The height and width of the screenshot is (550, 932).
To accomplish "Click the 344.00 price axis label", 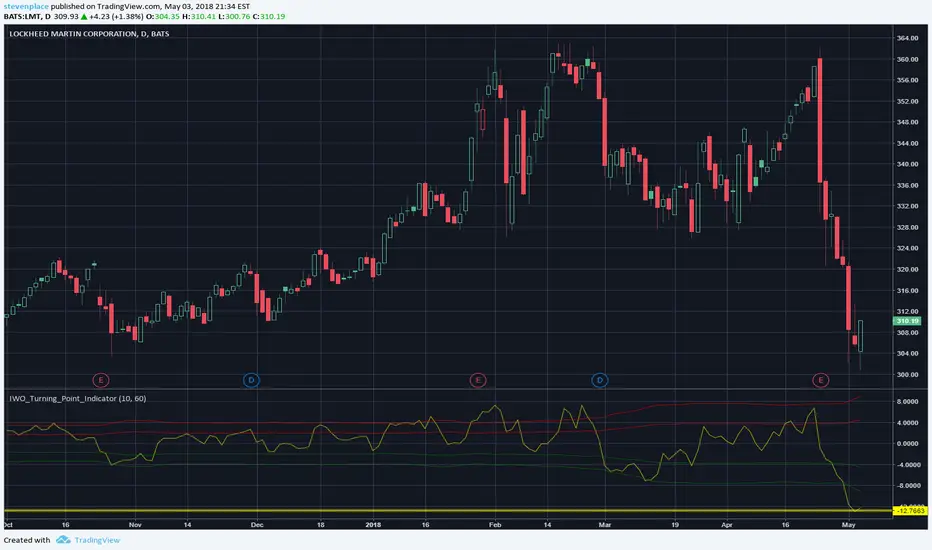I will tap(907, 143).
